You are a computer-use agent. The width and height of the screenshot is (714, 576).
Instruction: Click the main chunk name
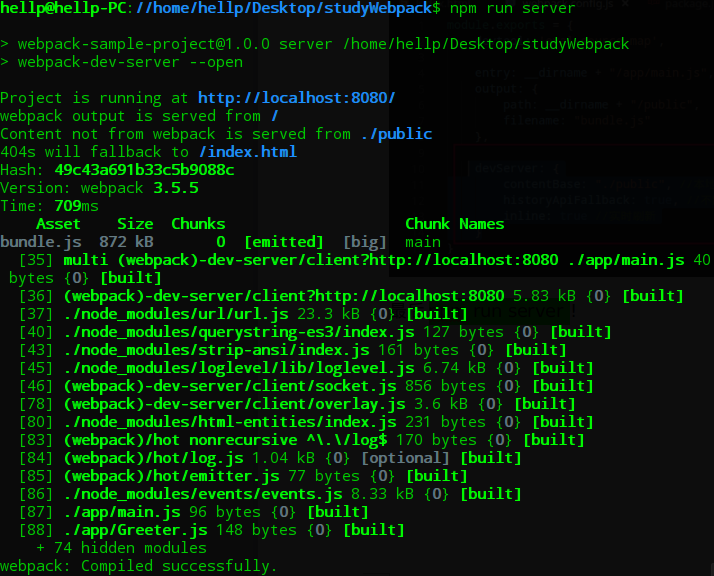(x=423, y=242)
